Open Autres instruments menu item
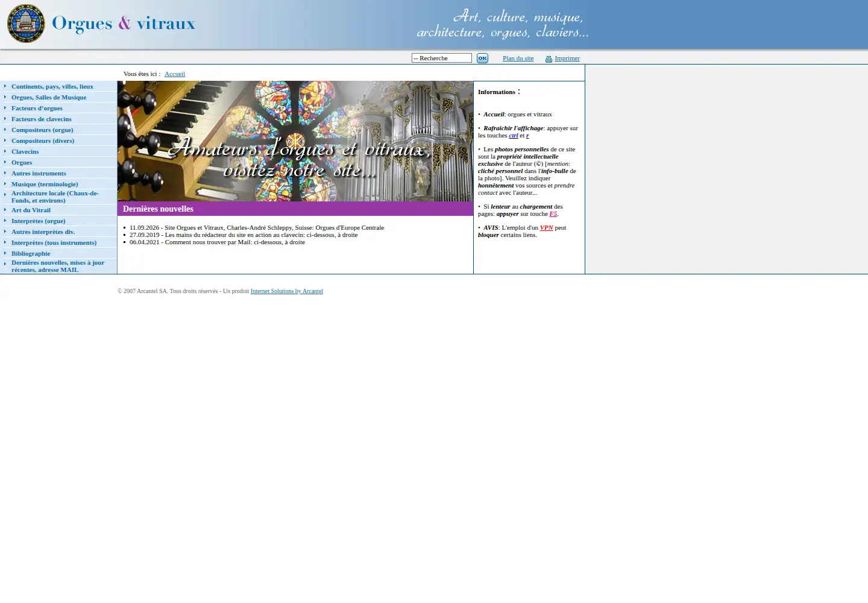 pyautogui.click(x=39, y=174)
